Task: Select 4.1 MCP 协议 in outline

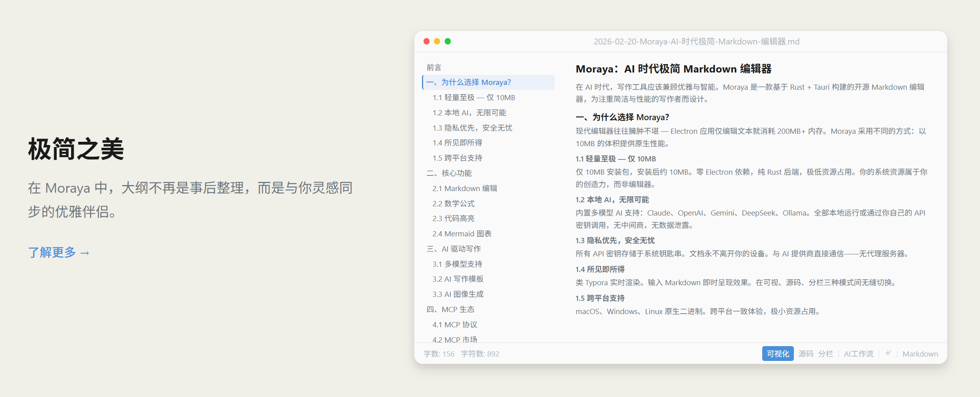Action: pyautogui.click(x=455, y=324)
